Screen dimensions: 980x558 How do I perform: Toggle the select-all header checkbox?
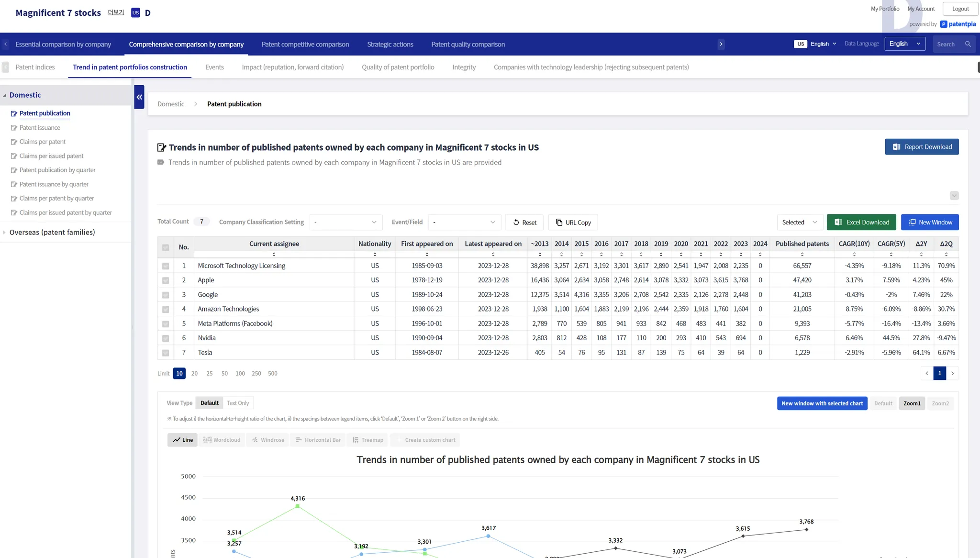(x=166, y=247)
